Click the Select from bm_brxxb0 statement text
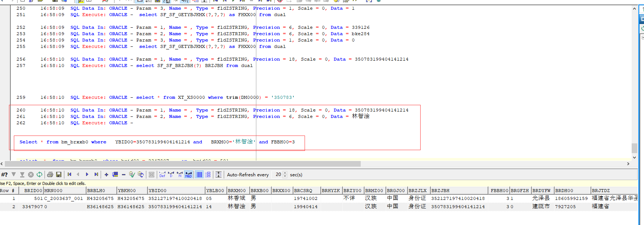The width and height of the screenshot is (644, 225). (x=157, y=142)
